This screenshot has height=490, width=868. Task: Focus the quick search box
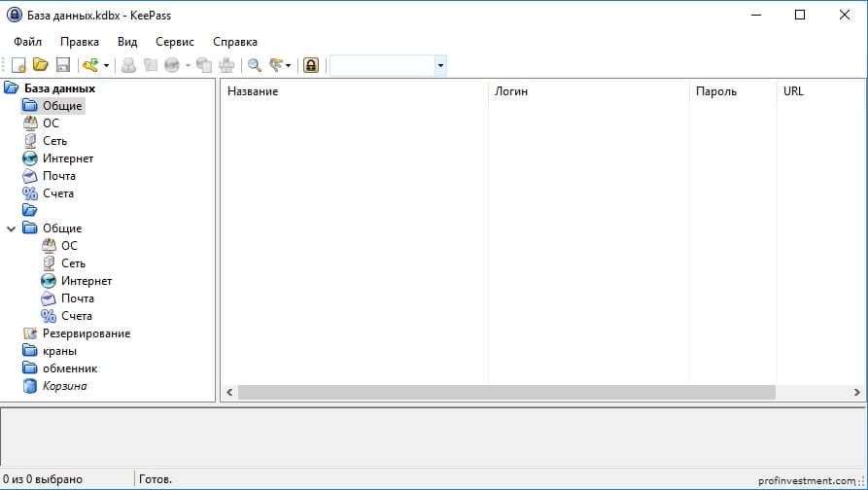pos(382,65)
